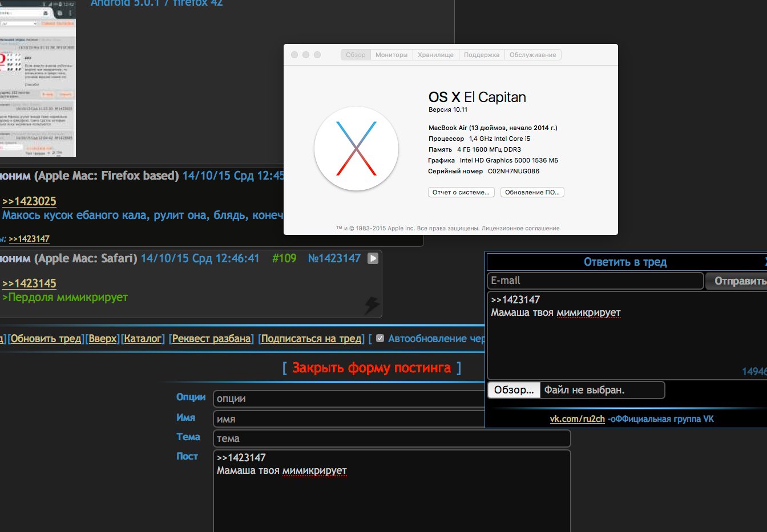This screenshot has width=767, height=532.
Task: Click the 4 ГБ 1600 МГц DDR3 value
Action: (x=489, y=149)
